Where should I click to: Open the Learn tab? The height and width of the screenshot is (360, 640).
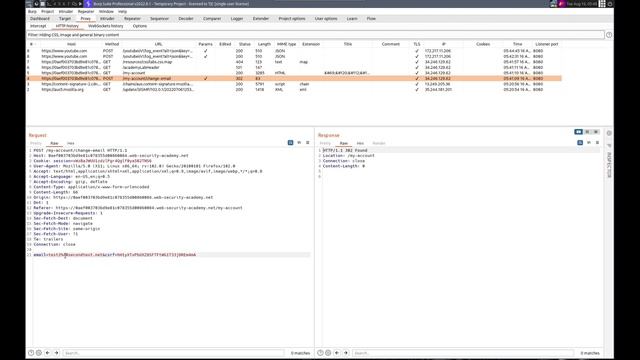(x=352, y=19)
